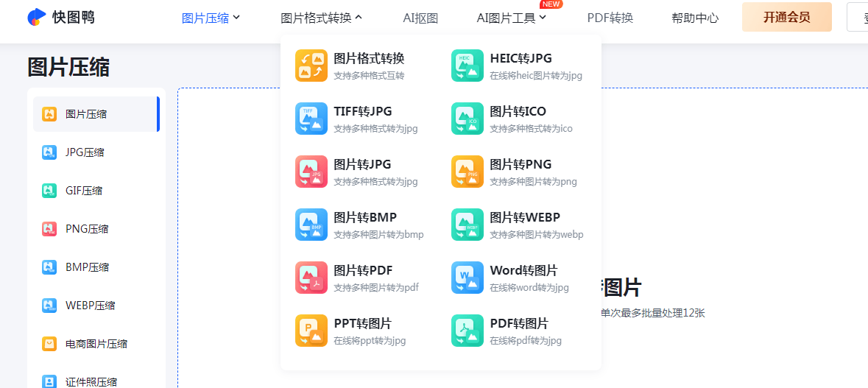Viewport: 868px width, 388px height.
Task: Click the JPG压缩 sidebar icon
Action: click(49, 152)
